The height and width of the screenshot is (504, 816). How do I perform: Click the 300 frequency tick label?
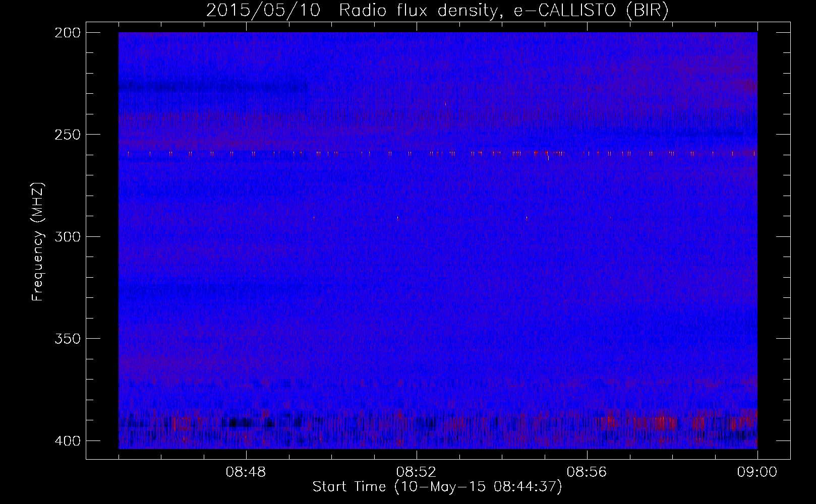point(67,236)
